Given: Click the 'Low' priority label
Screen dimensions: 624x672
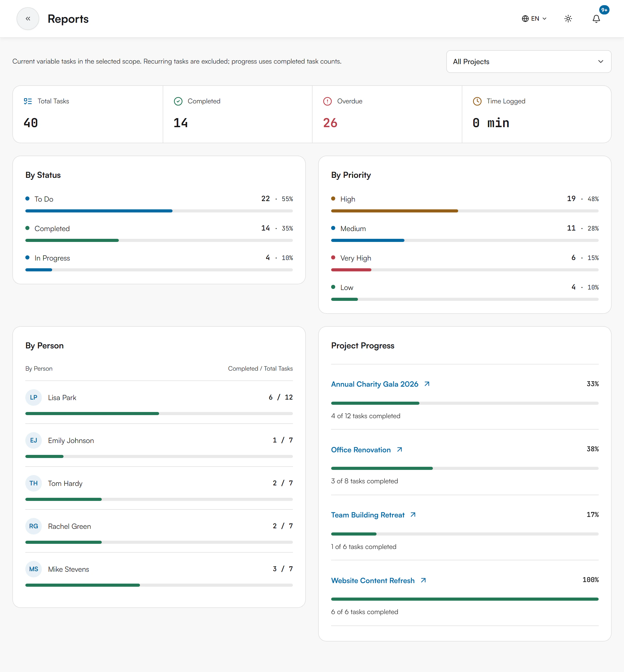Looking at the screenshot, I should tap(346, 287).
